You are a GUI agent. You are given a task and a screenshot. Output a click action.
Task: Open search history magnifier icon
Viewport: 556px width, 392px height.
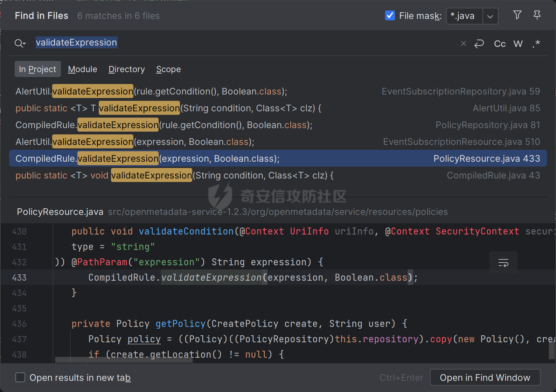pos(20,43)
